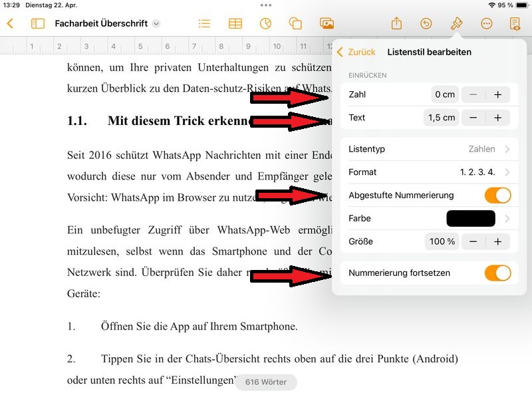Go back with the Zurück button
The image size is (532, 399).
[356, 52]
